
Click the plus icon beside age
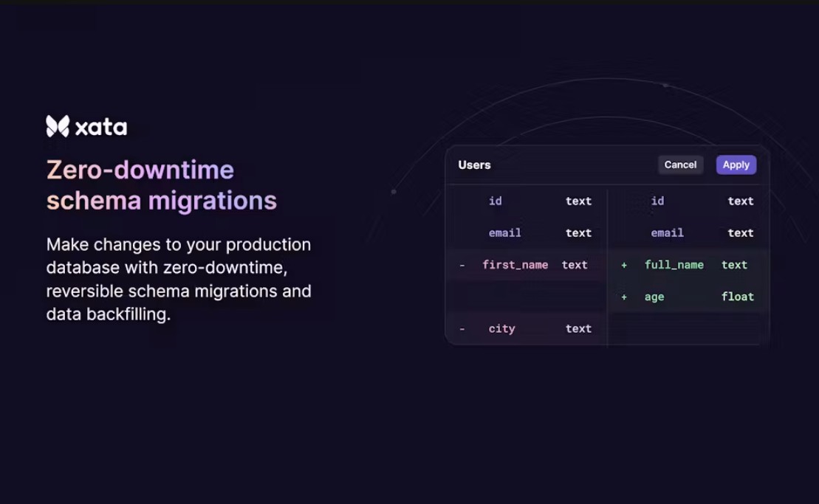click(x=623, y=297)
